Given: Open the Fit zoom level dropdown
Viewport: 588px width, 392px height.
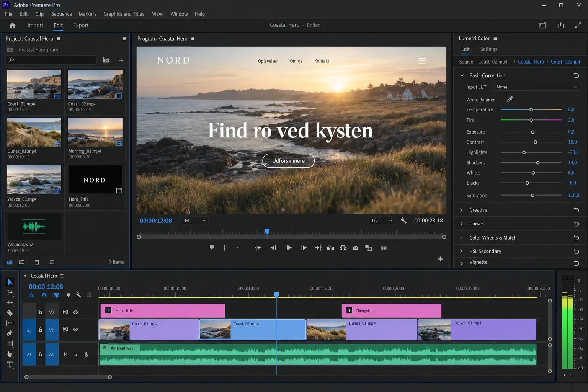Looking at the screenshot, I should pyautogui.click(x=195, y=220).
